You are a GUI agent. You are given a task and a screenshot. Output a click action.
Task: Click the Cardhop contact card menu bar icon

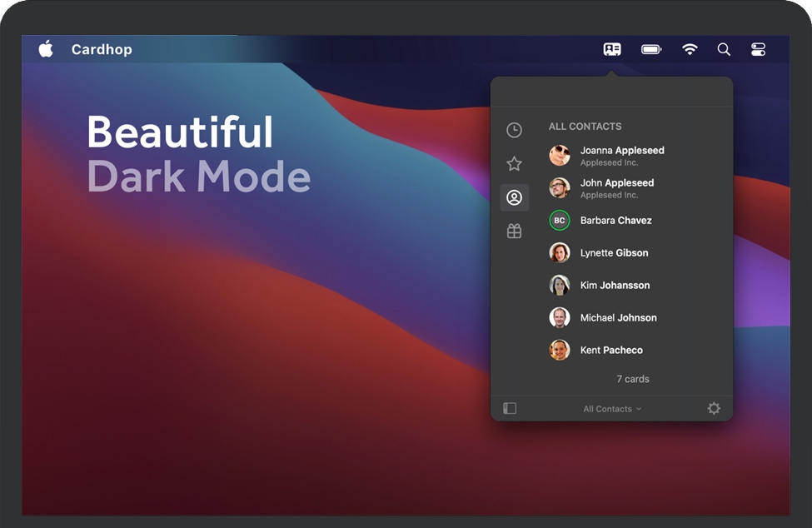tap(612, 49)
